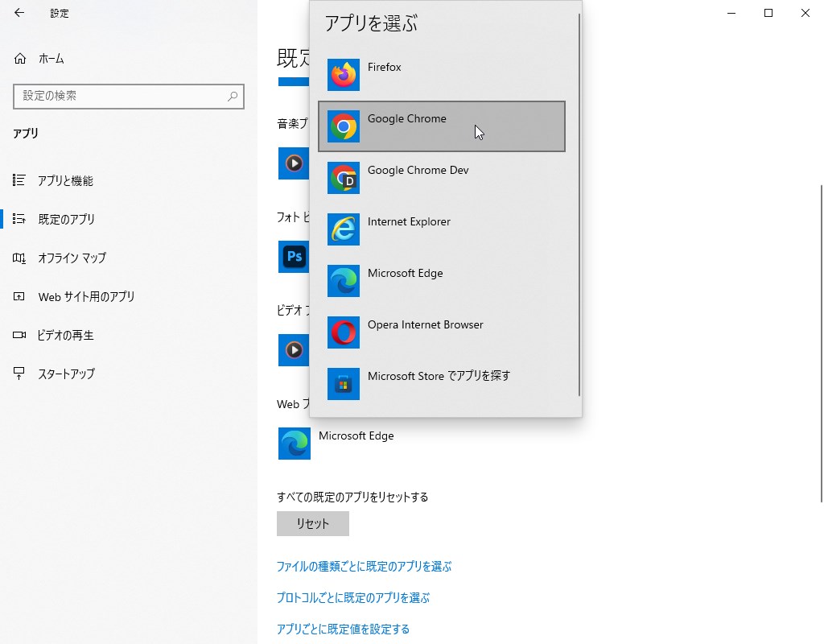The width and height of the screenshot is (824, 644).
Task: Pick the Google Chrome Dev icon
Action: pyautogui.click(x=343, y=178)
